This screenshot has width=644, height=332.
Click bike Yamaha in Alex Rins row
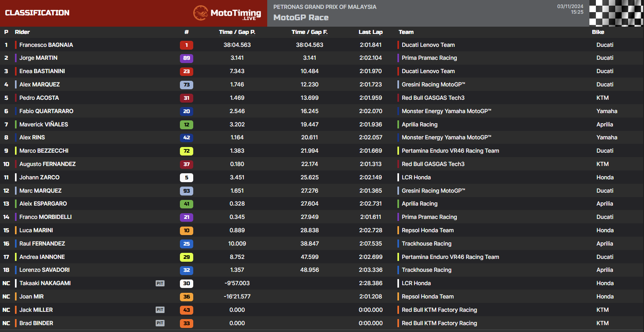click(607, 137)
